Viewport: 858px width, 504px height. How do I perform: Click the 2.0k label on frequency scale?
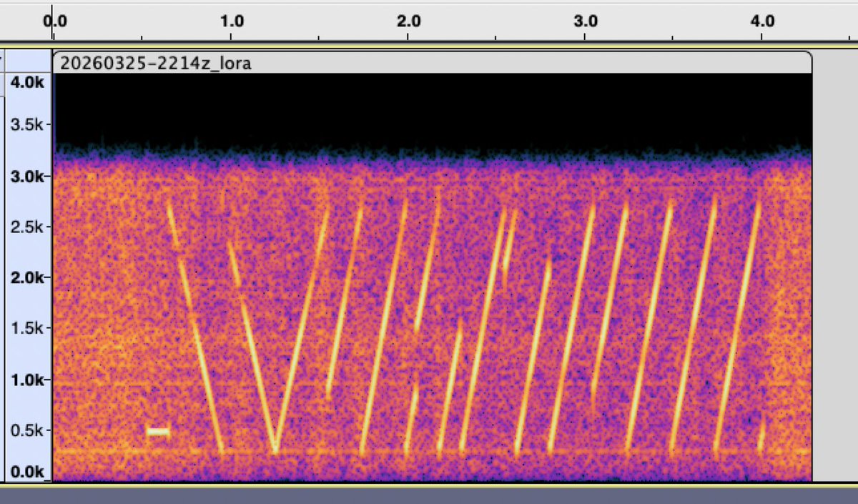pos(29,277)
